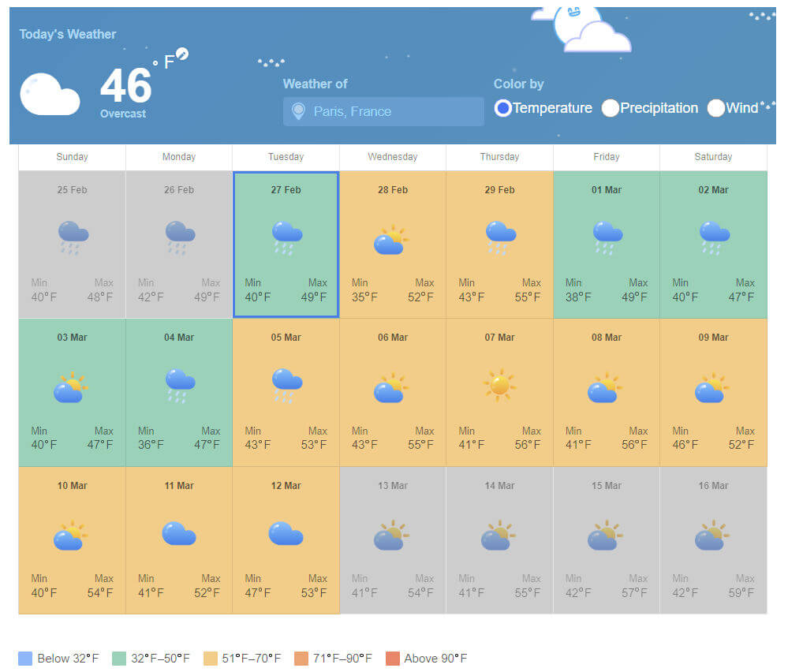Click the overcast cloud icon under Today's Weather
Screen dimensions: 788x672
point(50,95)
